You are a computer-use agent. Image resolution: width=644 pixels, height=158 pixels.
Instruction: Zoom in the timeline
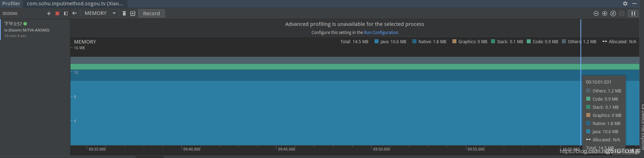click(x=605, y=13)
